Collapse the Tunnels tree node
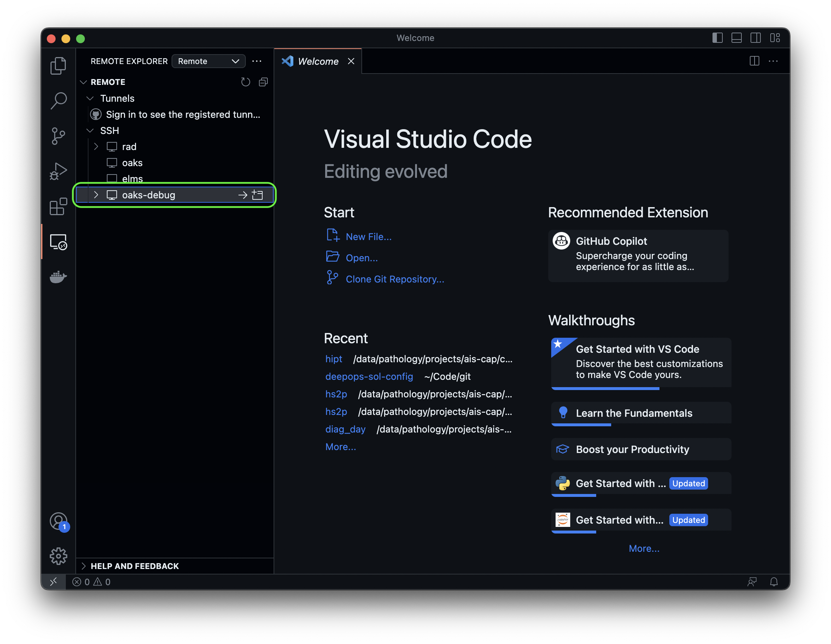 coord(90,98)
